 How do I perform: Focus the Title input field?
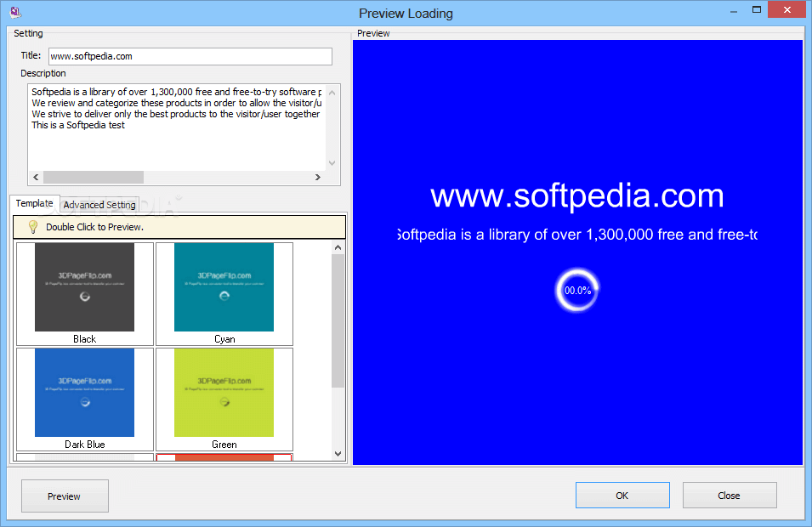click(x=190, y=56)
